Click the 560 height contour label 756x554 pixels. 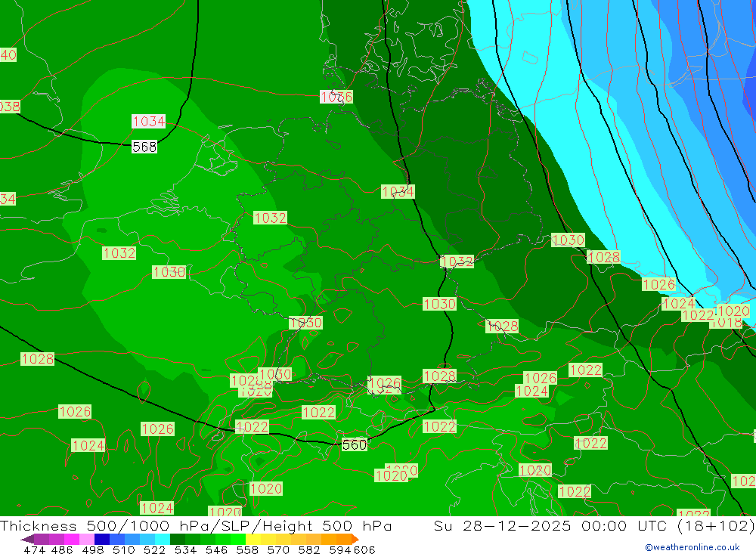coord(355,444)
